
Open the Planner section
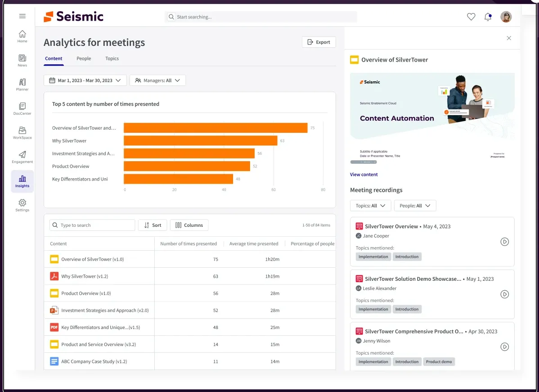click(22, 85)
